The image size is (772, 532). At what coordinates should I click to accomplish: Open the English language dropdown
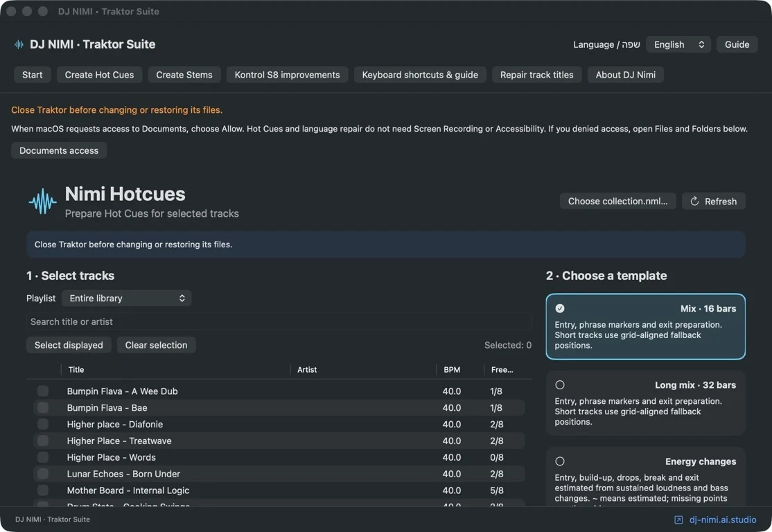(x=678, y=44)
